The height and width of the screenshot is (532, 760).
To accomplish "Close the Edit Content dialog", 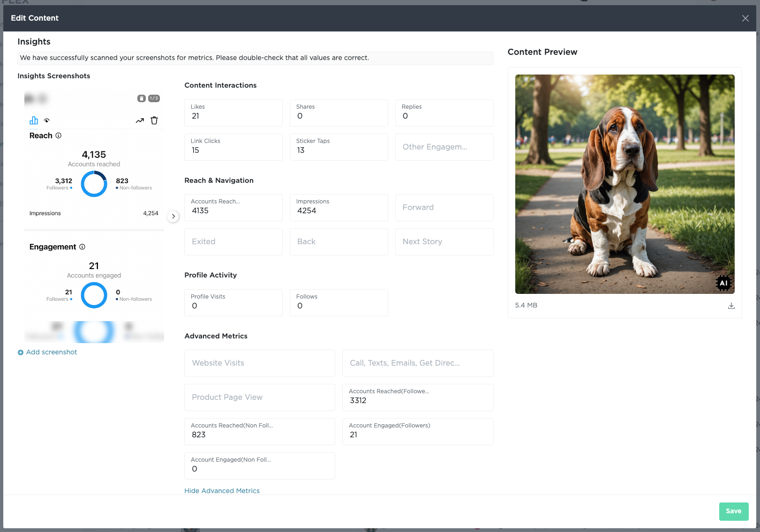I will pos(745,18).
